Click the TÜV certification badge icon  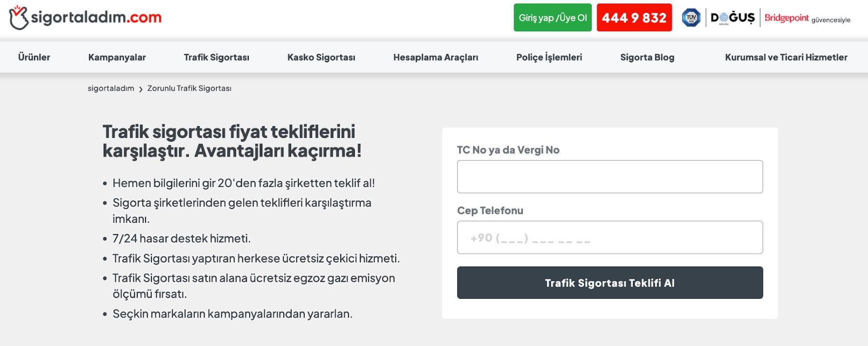pyautogui.click(x=691, y=18)
